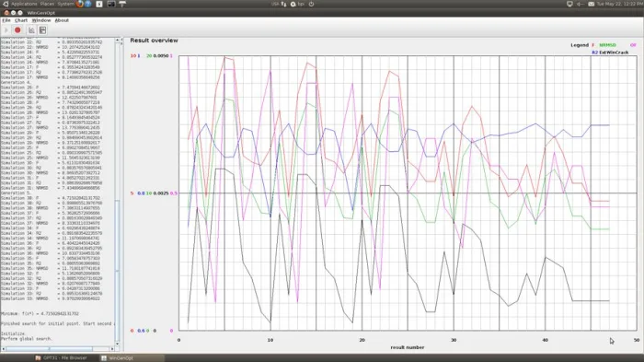This screenshot has width=644, height=362.
Task: Open the chart view toolbar icon
Action: (x=31, y=30)
